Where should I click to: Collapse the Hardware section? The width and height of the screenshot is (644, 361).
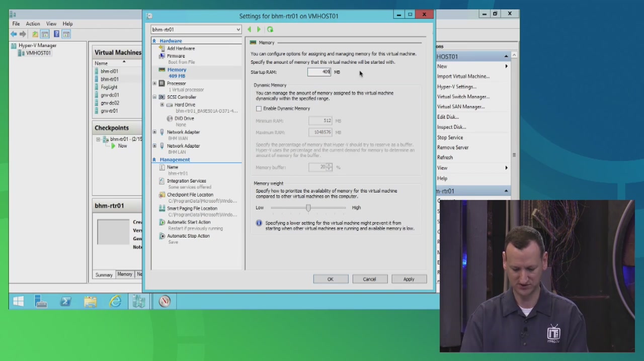pos(154,41)
